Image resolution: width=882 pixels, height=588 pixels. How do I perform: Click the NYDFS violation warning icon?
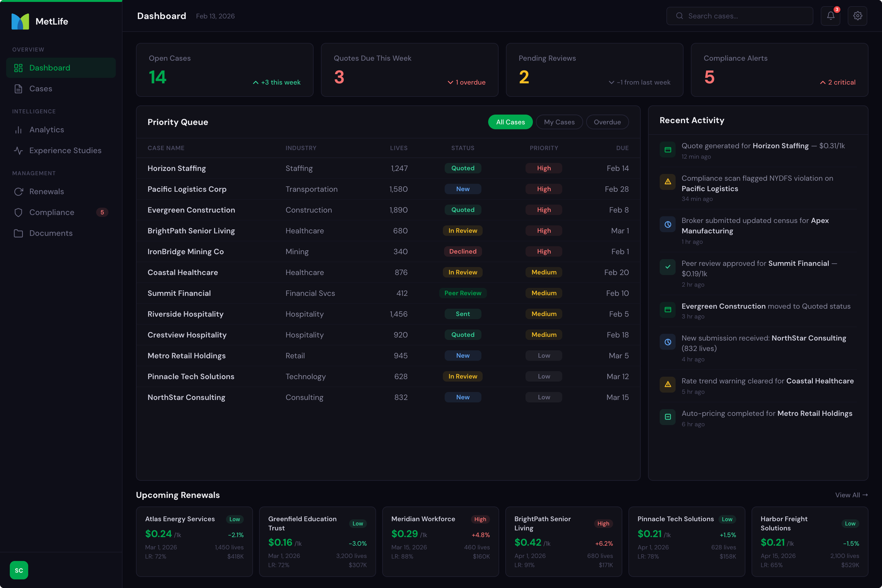(x=667, y=182)
